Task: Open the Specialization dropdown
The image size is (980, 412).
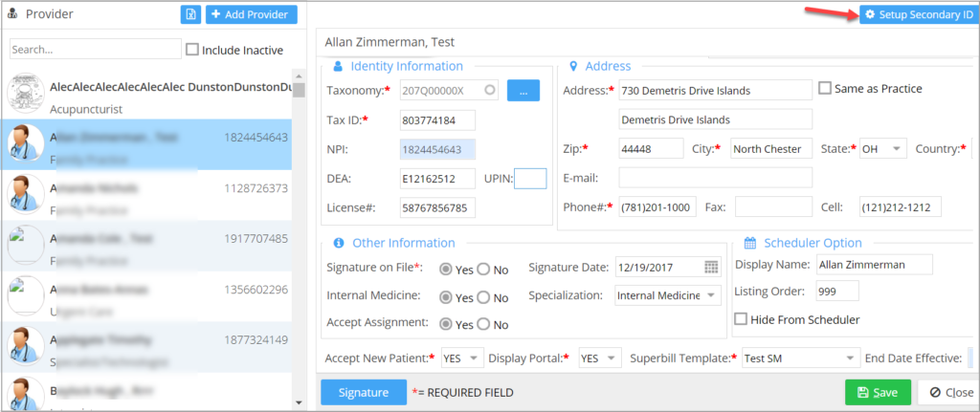Action: (x=710, y=295)
